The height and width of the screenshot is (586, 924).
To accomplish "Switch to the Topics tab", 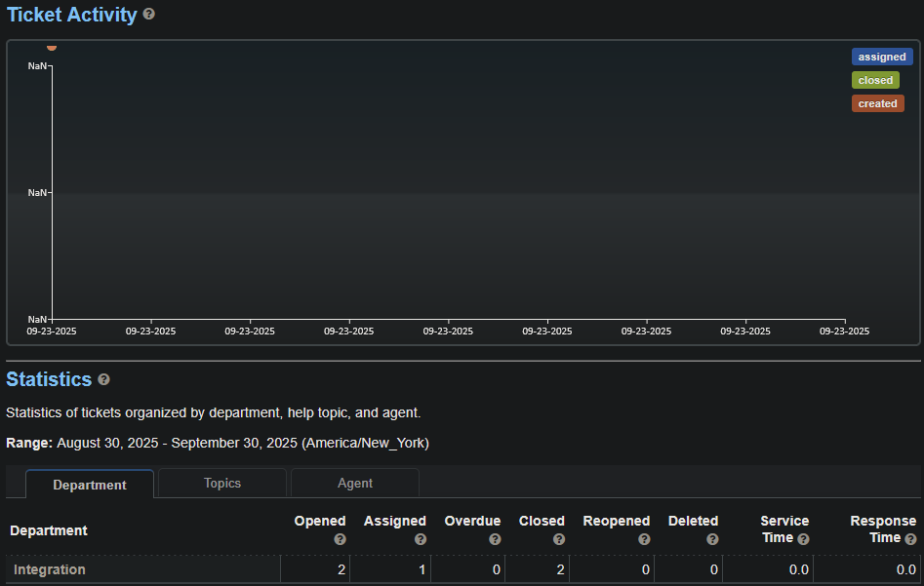I will coord(222,483).
